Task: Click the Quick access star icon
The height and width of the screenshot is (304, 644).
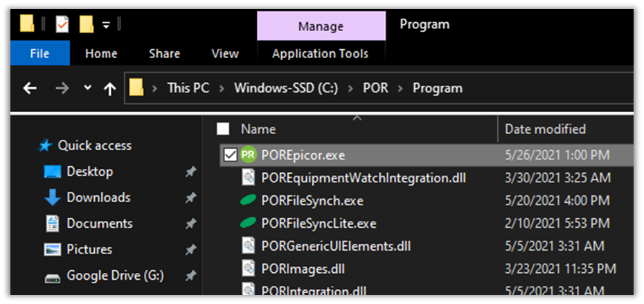Action: pyautogui.click(x=45, y=146)
